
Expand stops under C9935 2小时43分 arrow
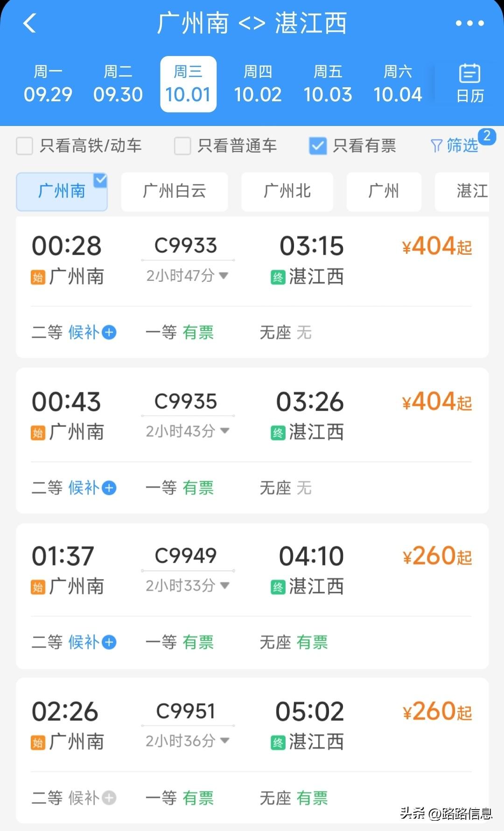click(224, 431)
